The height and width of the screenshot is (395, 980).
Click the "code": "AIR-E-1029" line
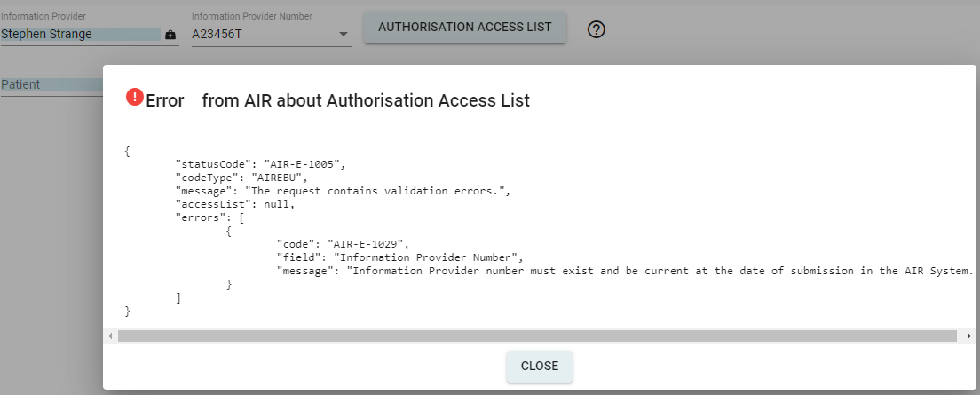[343, 244]
